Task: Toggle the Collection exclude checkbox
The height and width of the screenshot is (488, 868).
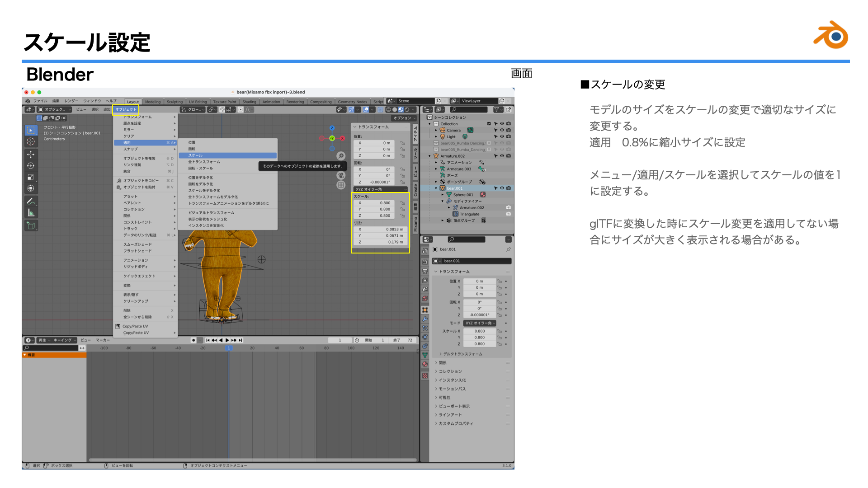Action: (489, 124)
